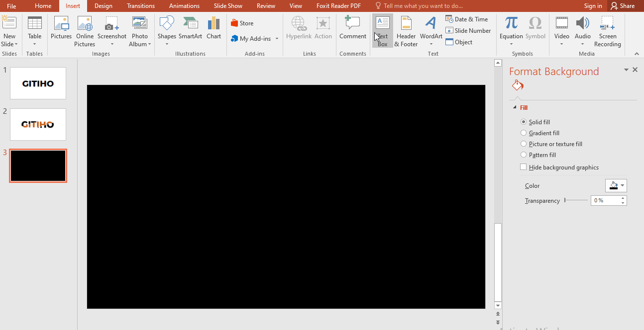Insert WordArt
Image resolution: width=644 pixels, height=330 pixels.
pos(430,30)
